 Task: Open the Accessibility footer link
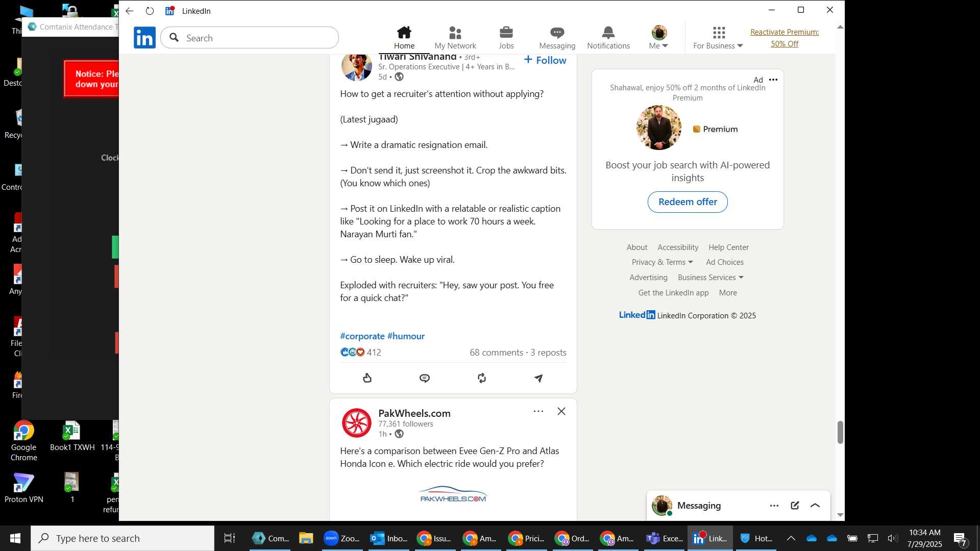(678, 247)
